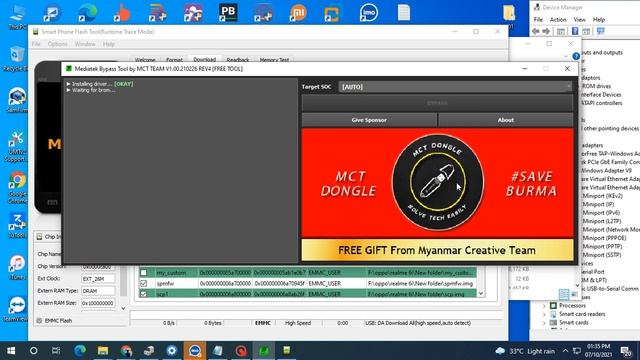Click the green Bypass Tool taskbar icon
The height and width of the screenshot is (360, 640).
(x=264, y=351)
